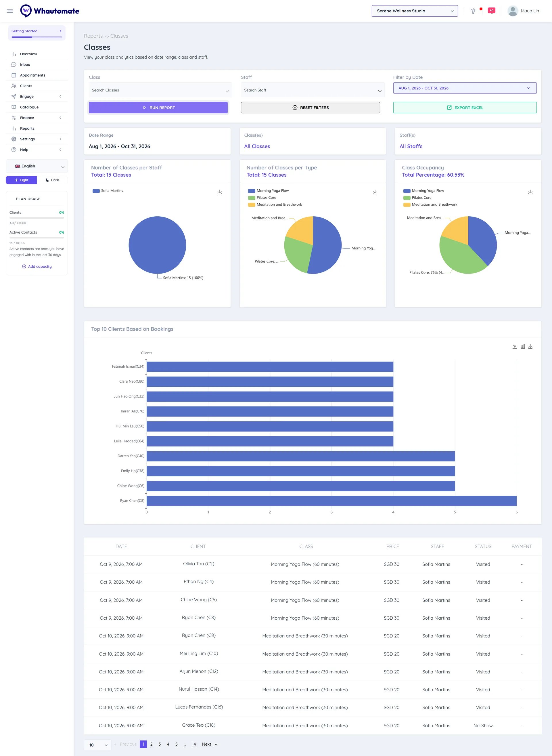Image resolution: width=552 pixels, height=756 pixels.
Task: Click the lightbulb tips icon
Action: 473,11
